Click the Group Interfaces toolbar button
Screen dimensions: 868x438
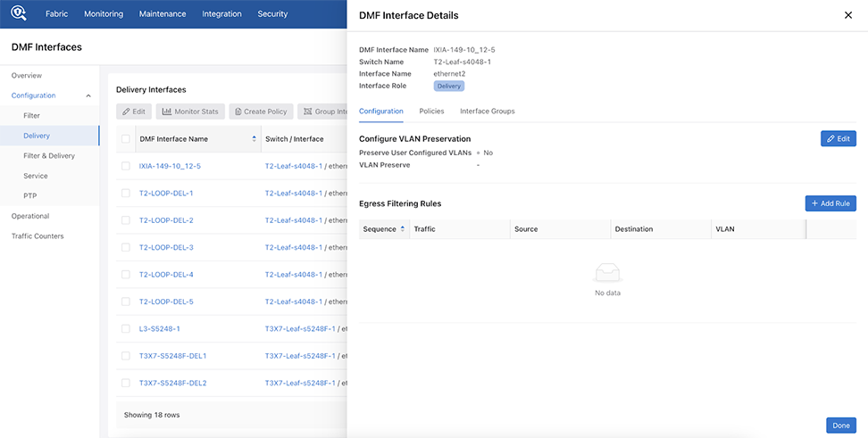pos(321,112)
